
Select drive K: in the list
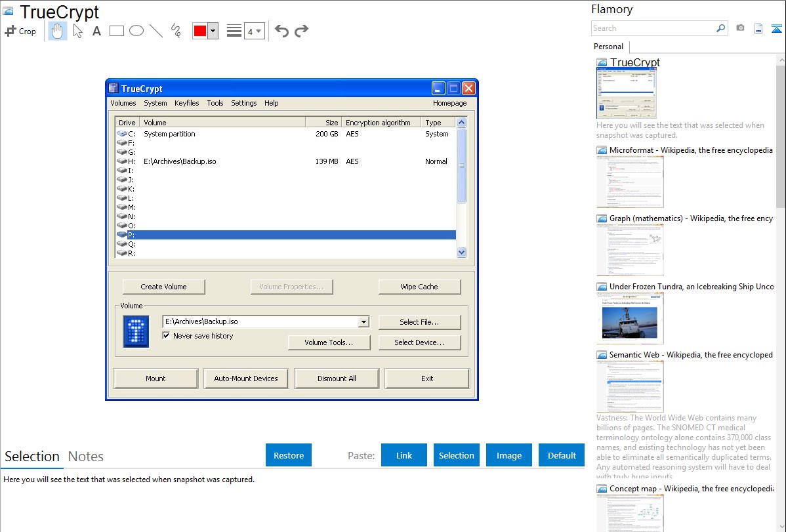285,189
